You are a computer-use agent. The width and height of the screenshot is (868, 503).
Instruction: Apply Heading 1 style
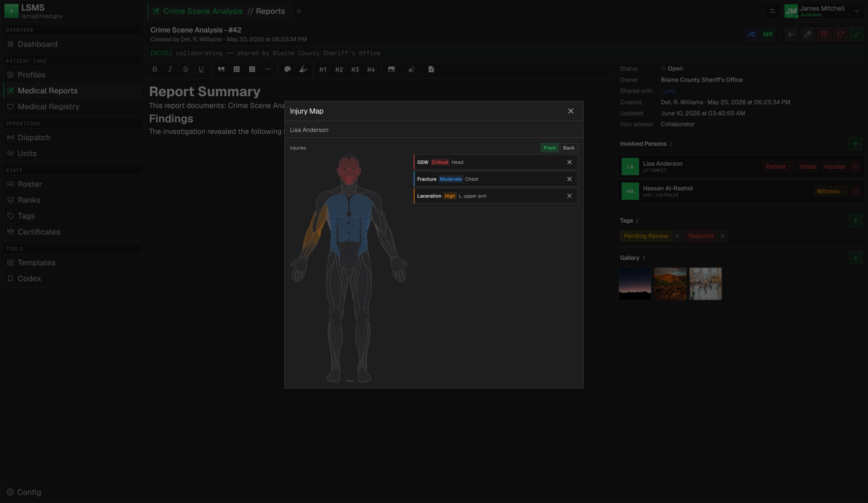pyautogui.click(x=323, y=69)
